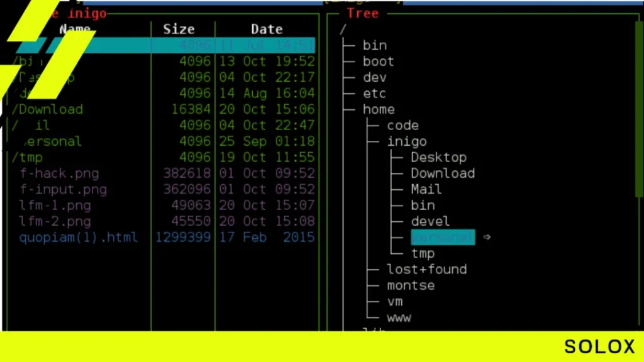644x362 pixels.
Task: Select the f-hack.png file
Action: pos(59,173)
